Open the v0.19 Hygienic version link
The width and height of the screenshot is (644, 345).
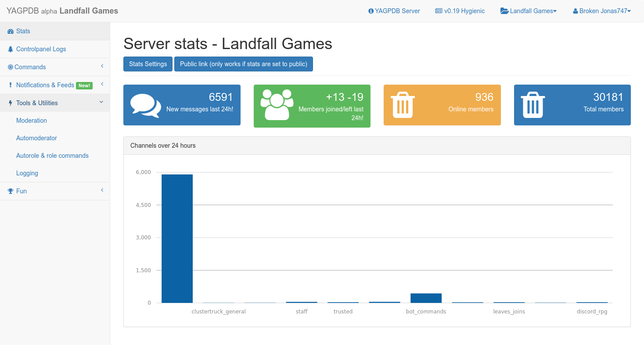point(460,11)
